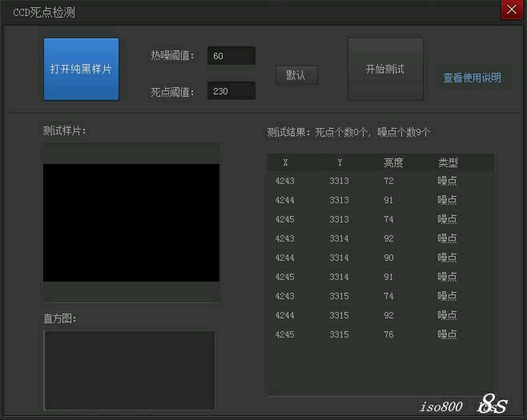The height and width of the screenshot is (420, 527).
Task: Click Y value 3314 in the brightness 90 row
Action: coord(339,258)
